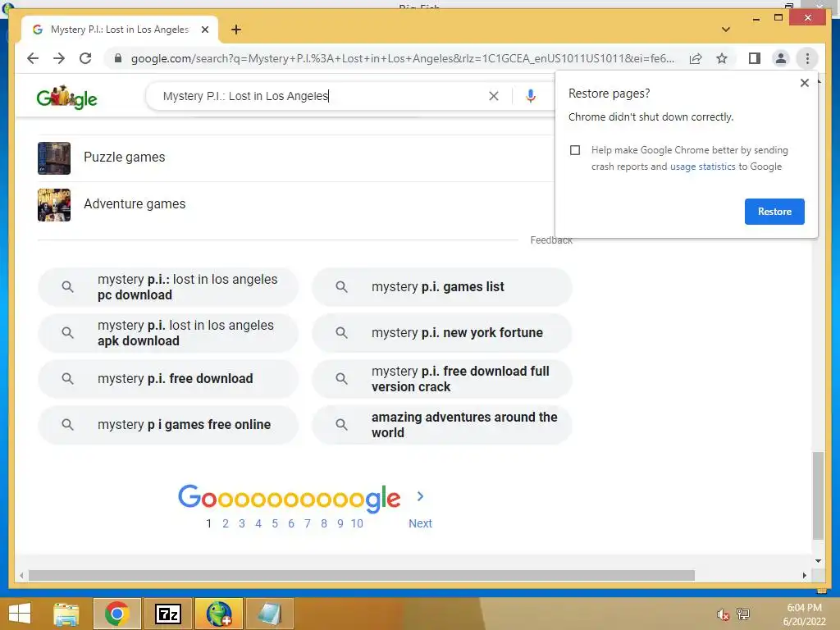Search 'amazing adventures around the world'
The height and width of the screenshot is (630, 840).
click(x=442, y=425)
